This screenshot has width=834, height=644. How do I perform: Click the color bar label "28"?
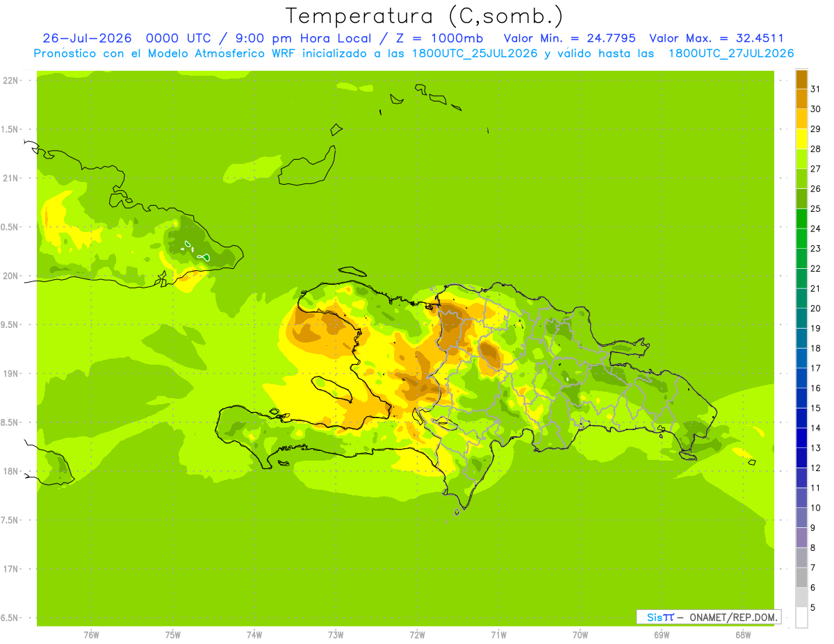tap(815, 149)
